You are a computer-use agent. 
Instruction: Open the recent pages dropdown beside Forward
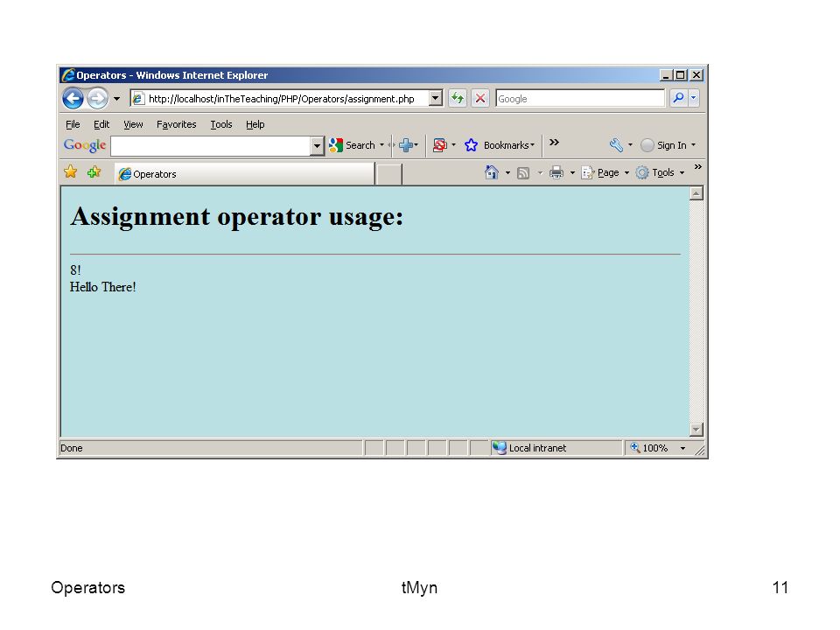point(116,99)
